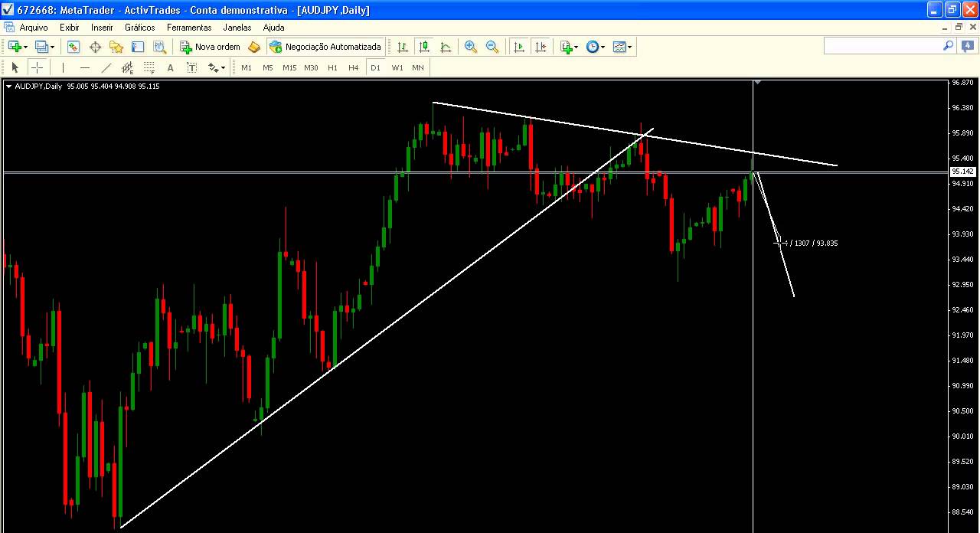980x533 pixels.
Task: Open the chat notifications icon
Action: click(968, 46)
